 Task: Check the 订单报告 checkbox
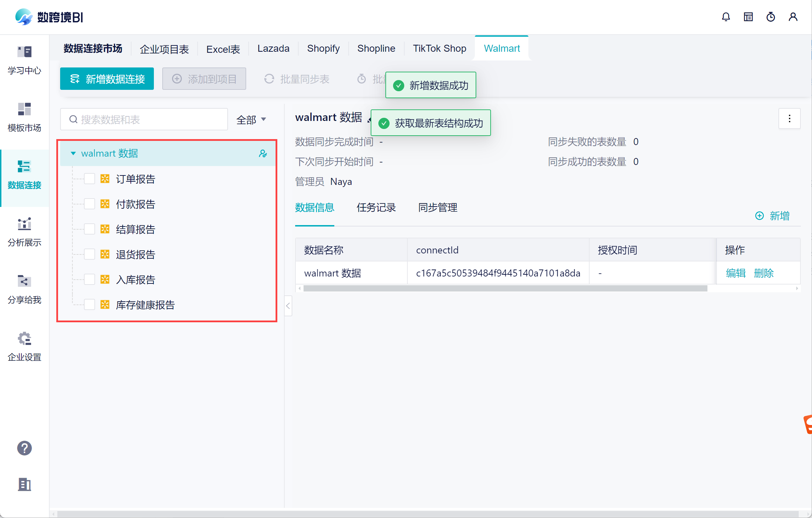90,179
